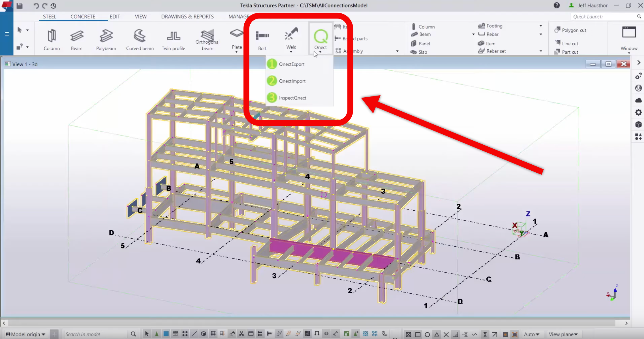Expand the Rebar set dropdown arrow

(541, 51)
